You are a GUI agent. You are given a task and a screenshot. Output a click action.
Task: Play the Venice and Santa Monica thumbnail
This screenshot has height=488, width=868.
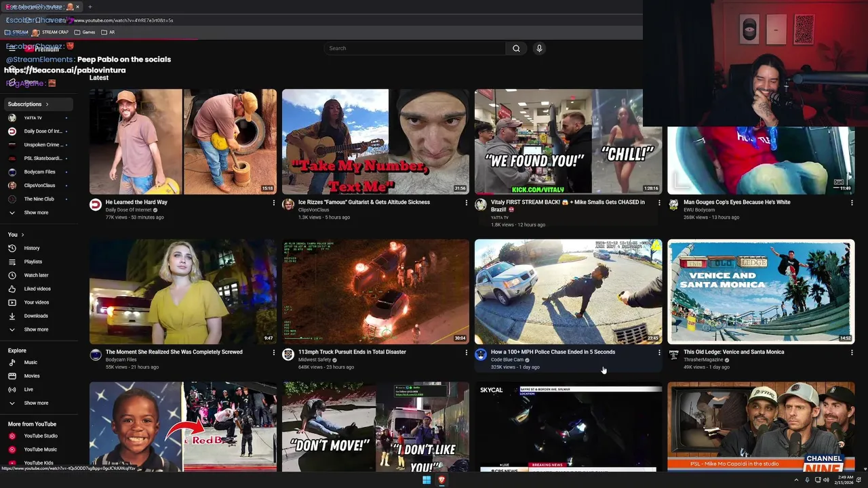pos(761,291)
